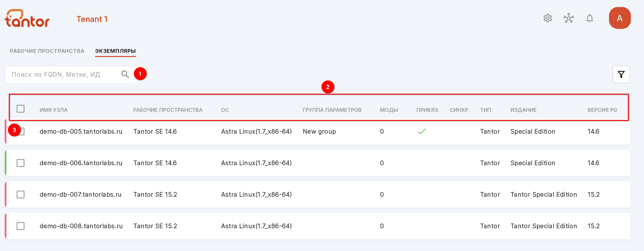Check the demo-db-006 row checkbox

[x=21, y=163]
